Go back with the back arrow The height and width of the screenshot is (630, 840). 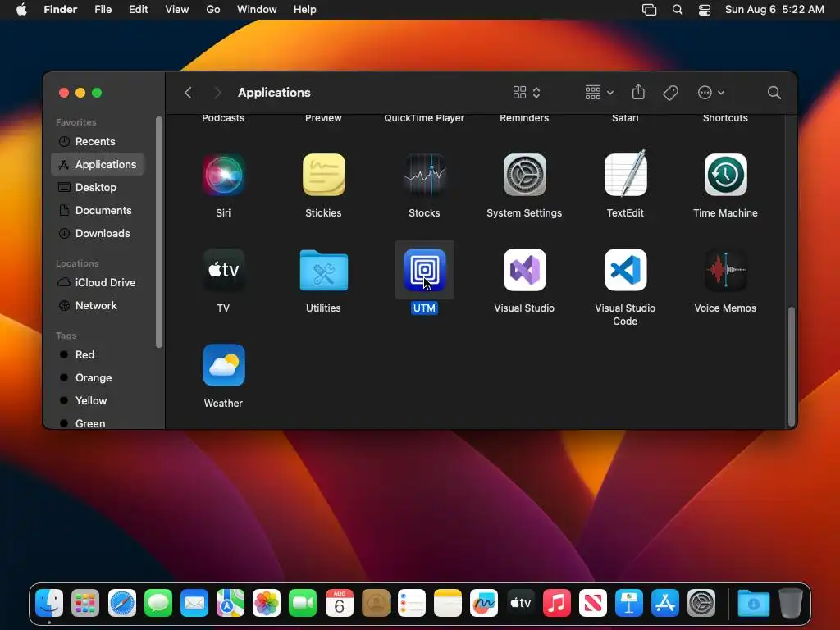[x=188, y=93]
